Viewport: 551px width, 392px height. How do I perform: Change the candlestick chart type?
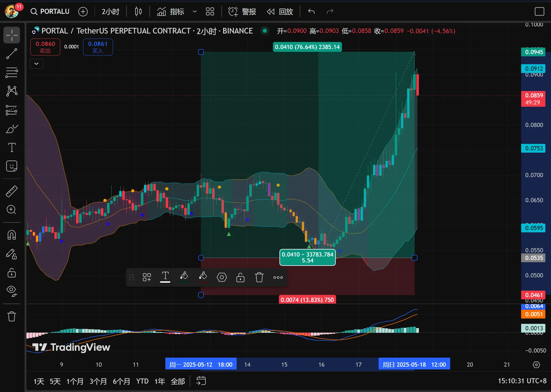138,12
